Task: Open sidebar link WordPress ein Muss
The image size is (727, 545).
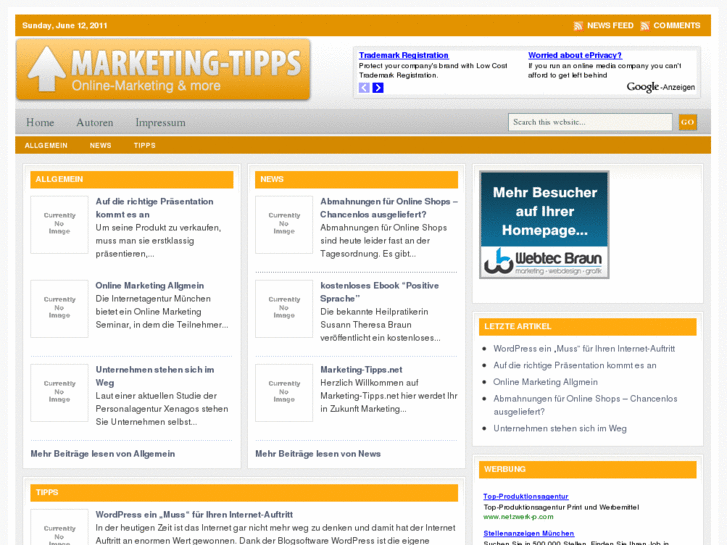Action: pyautogui.click(x=584, y=349)
